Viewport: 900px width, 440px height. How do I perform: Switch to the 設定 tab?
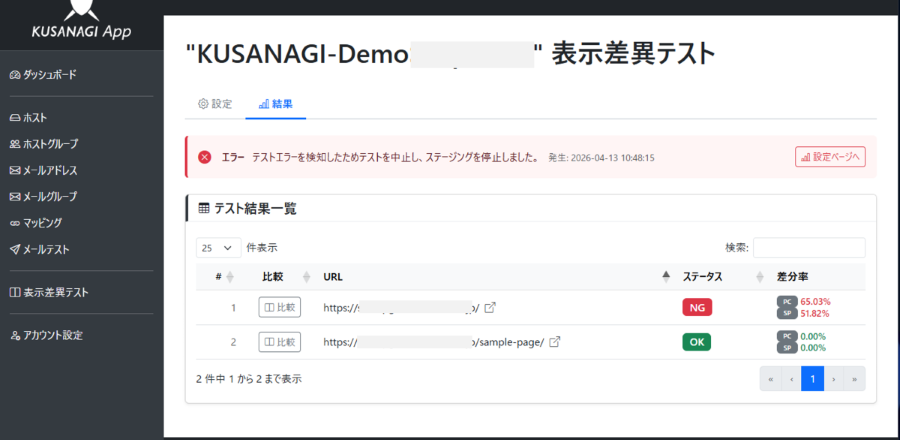215,104
